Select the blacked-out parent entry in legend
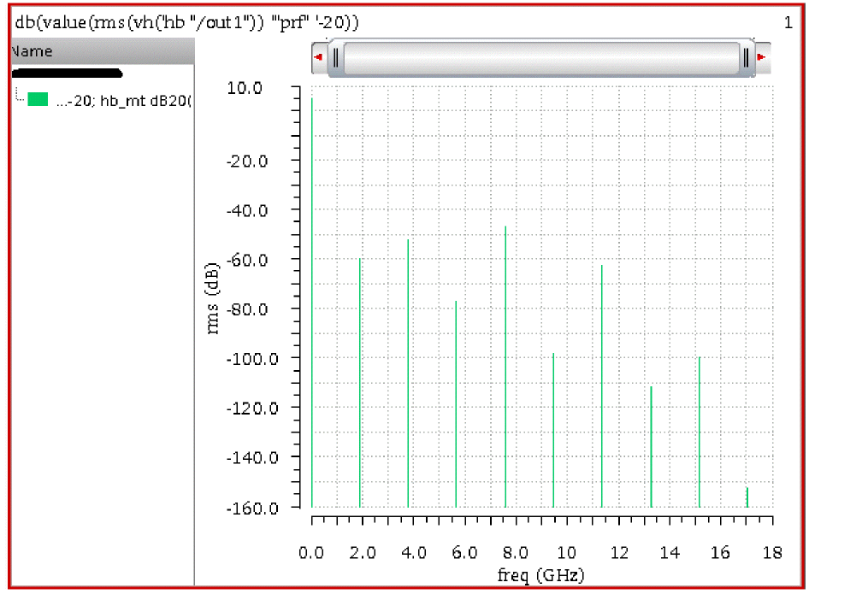868x594 pixels. coord(67,73)
